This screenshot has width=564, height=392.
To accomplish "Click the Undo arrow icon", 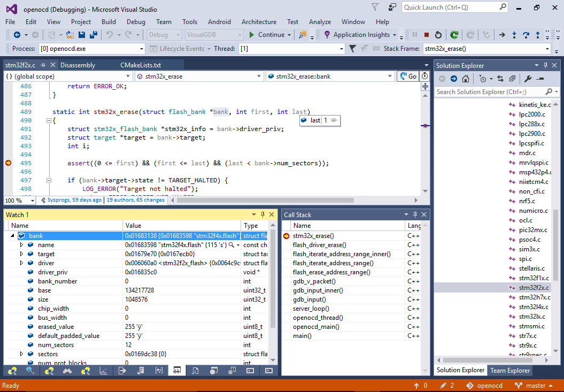I will [110, 35].
